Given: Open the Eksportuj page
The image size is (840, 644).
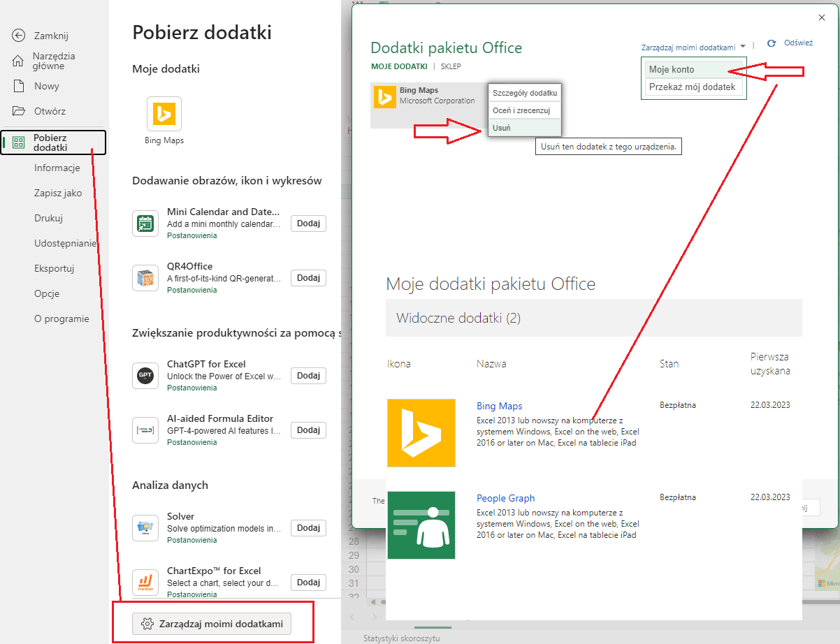Looking at the screenshot, I should point(55,268).
